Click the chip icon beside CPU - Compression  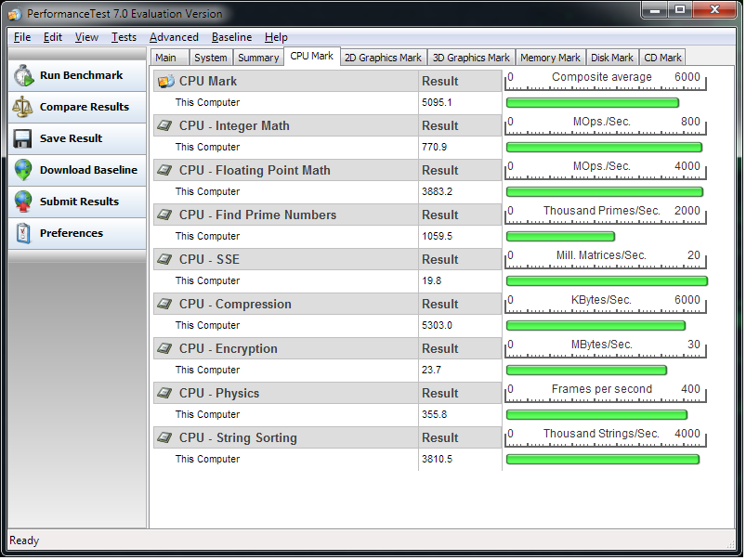(x=164, y=304)
